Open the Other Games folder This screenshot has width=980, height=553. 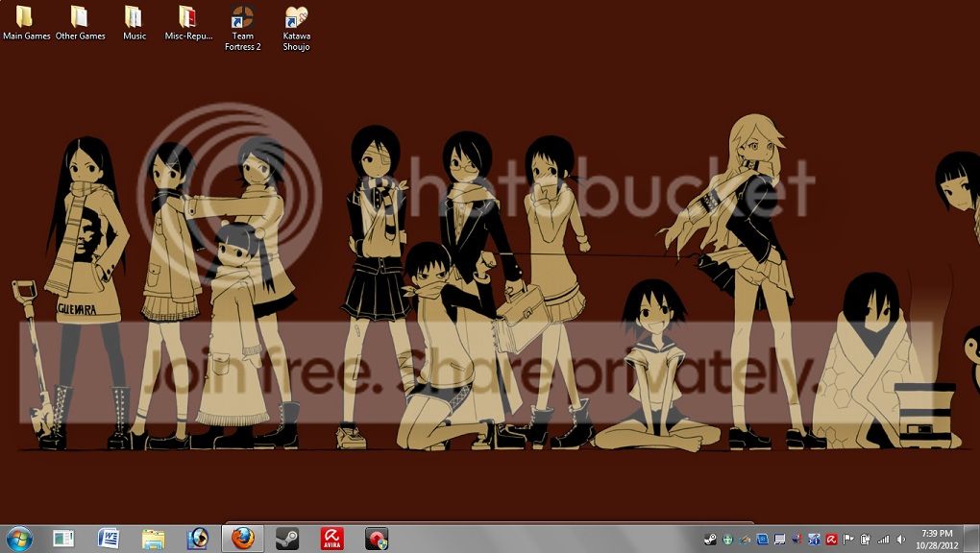(x=80, y=24)
